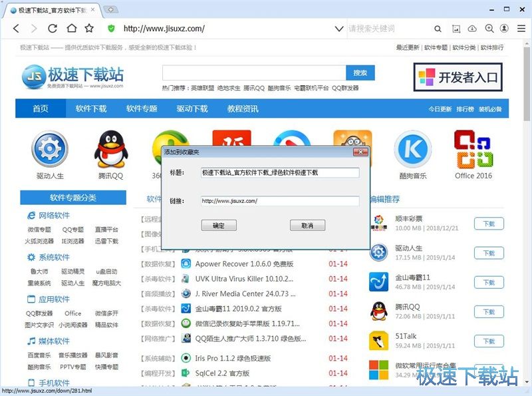Click the 极速下载站 site logo
Viewport: 532px width, 396px height.
(72, 77)
